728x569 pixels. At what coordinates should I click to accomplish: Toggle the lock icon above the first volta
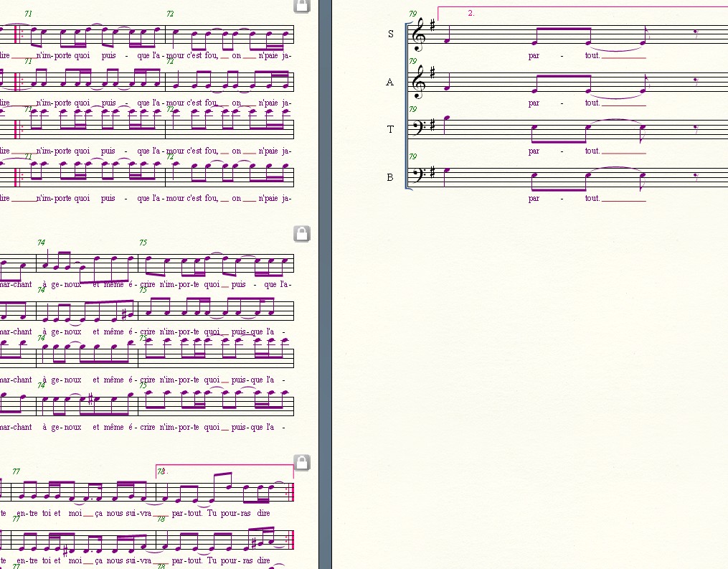(302, 463)
